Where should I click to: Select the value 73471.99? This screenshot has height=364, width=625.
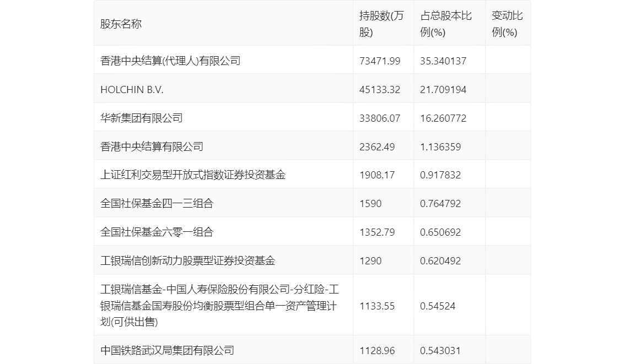(x=379, y=61)
